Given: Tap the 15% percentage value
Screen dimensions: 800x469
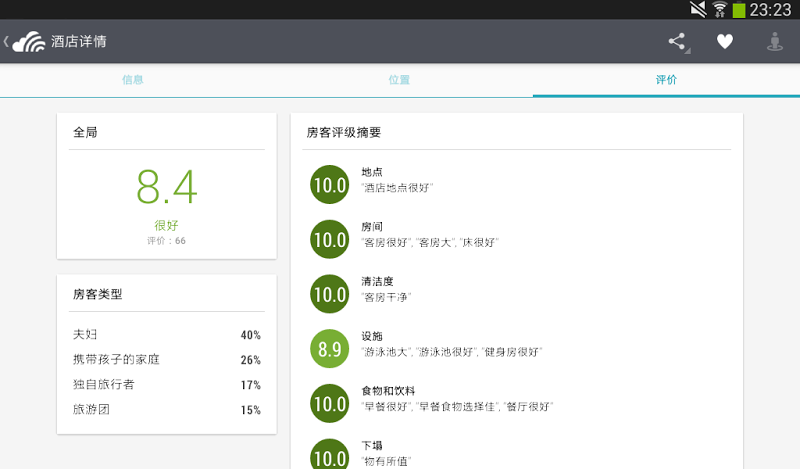Looking at the screenshot, I should (x=251, y=410).
